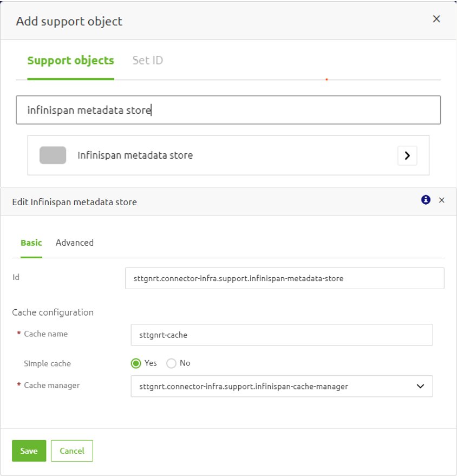Open the Set ID tab
Image resolution: width=457 pixels, height=476 pixels.
(147, 61)
